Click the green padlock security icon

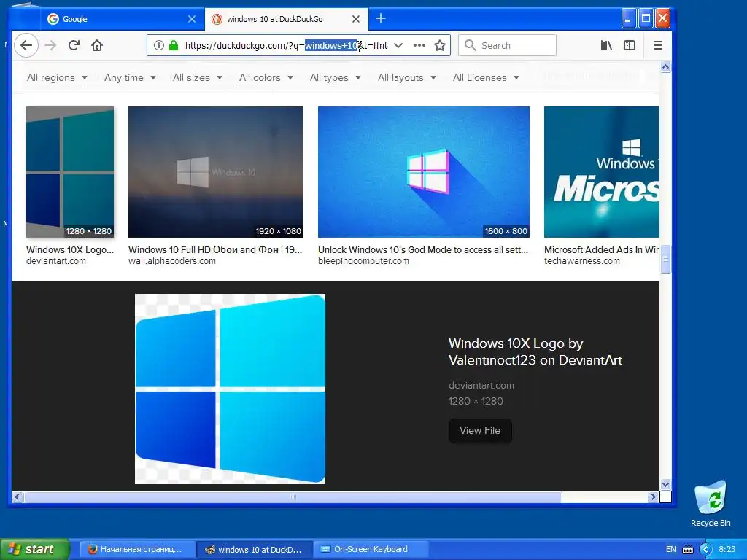coord(174,45)
